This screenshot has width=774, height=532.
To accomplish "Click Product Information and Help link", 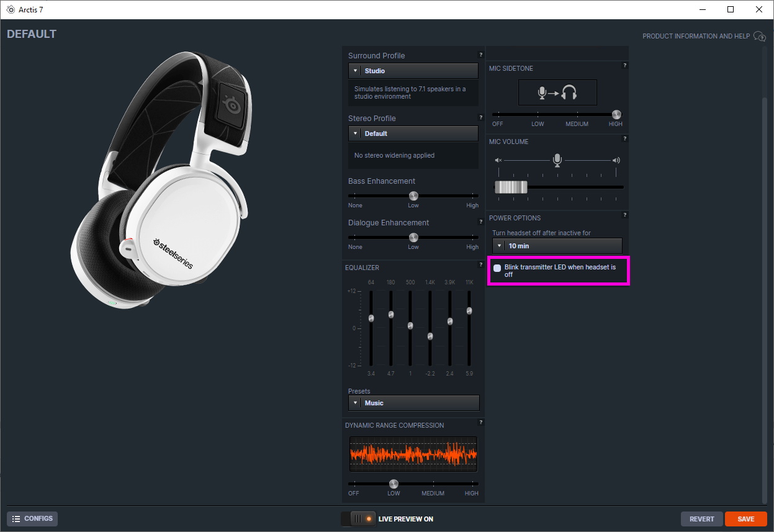I will (696, 36).
